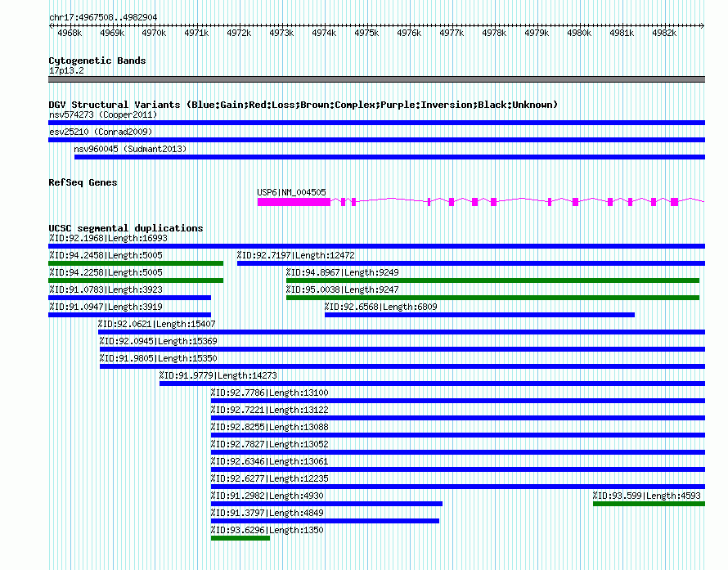Click the blue bar under %ID:92.6568|Length:6809
728x570 pixels.
(x=479, y=315)
